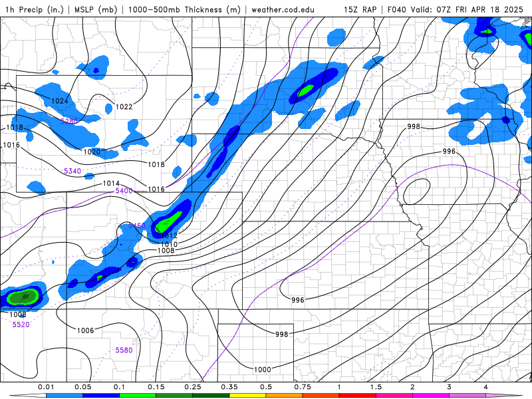The width and height of the screenshot is (532, 399).
Task: Click the light blue 0.01–0.05 colorbar segment
Action: click(65, 396)
